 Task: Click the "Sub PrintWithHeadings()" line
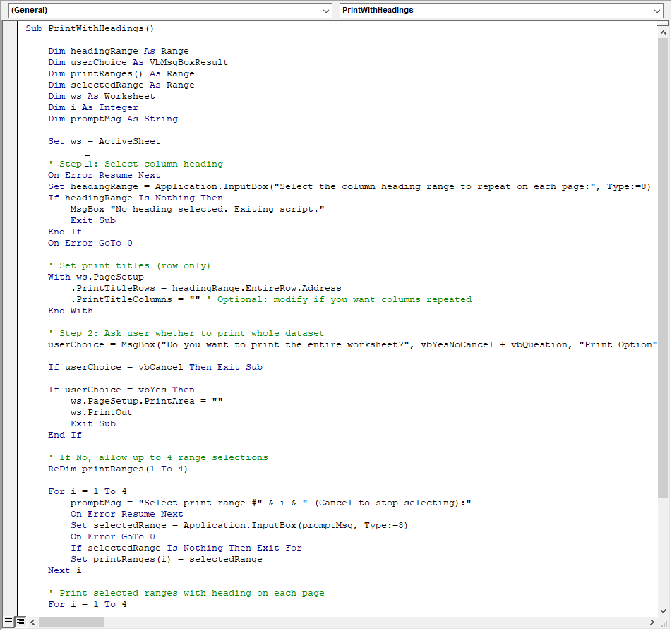pos(90,28)
